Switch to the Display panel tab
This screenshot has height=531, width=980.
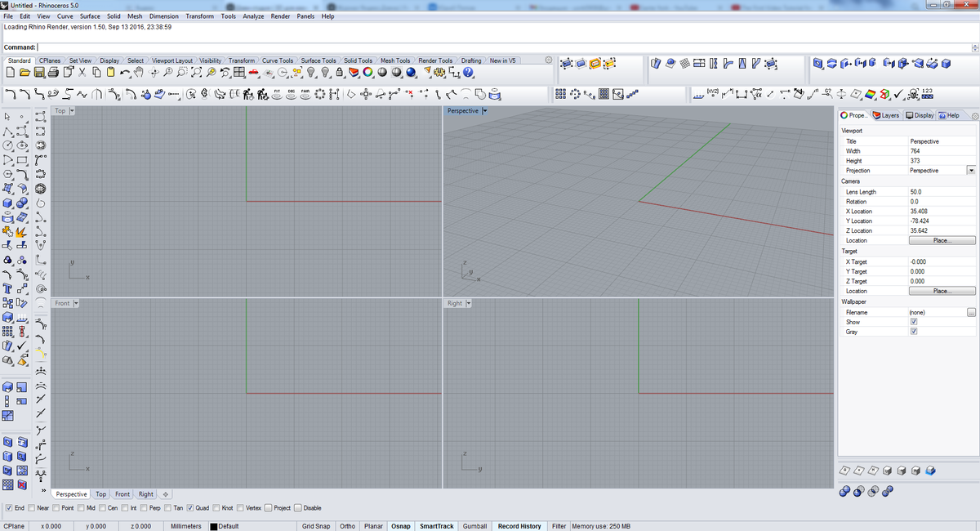point(920,115)
